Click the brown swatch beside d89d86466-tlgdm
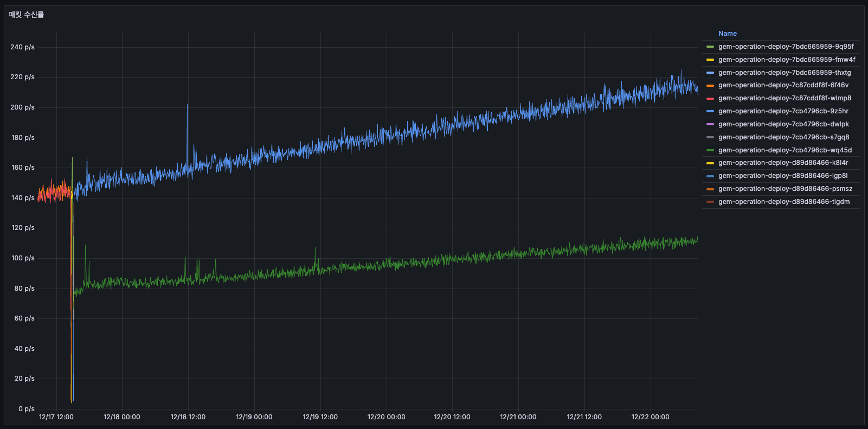This screenshot has height=429, width=868. tap(710, 202)
